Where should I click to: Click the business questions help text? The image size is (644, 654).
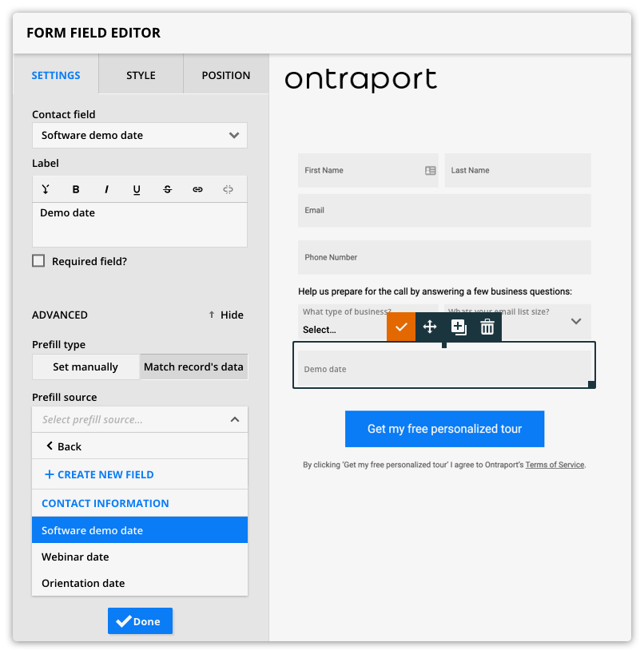435,291
